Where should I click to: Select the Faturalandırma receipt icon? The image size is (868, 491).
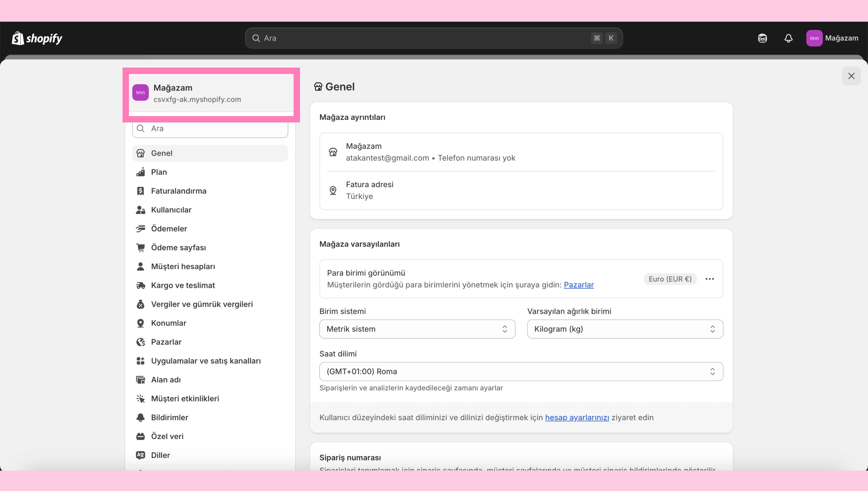pos(140,191)
